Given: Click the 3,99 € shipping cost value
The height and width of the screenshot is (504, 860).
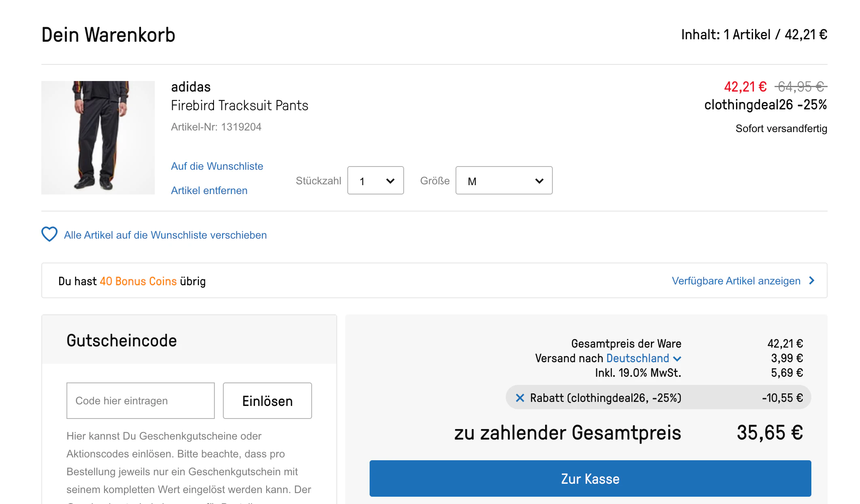Looking at the screenshot, I should coord(787,358).
